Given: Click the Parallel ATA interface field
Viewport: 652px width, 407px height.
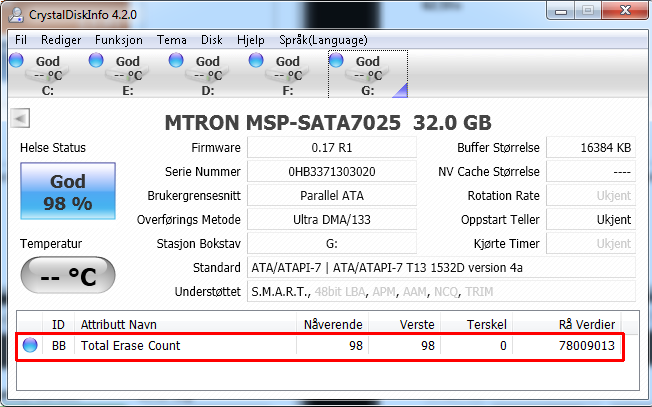Looking at the screenshot, I should pos(332,196).
